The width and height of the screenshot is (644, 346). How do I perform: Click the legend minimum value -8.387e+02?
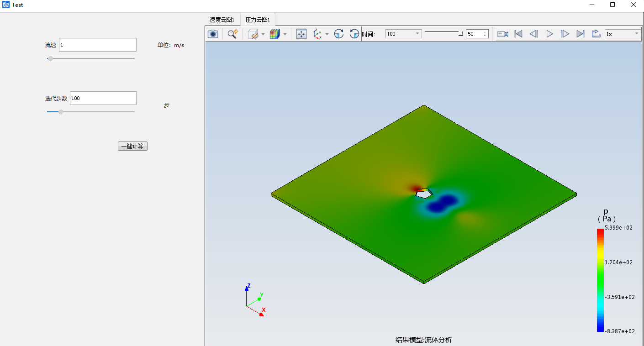coord(620,331)
